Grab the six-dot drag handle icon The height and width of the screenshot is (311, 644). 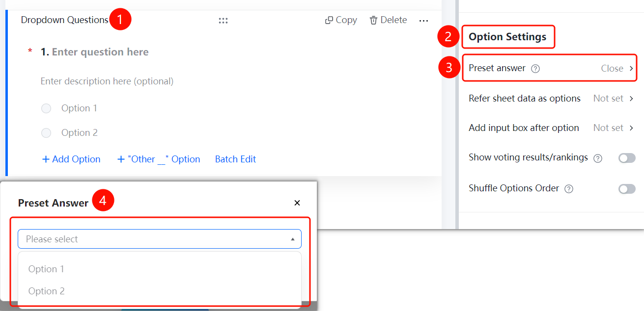[223, 21]
